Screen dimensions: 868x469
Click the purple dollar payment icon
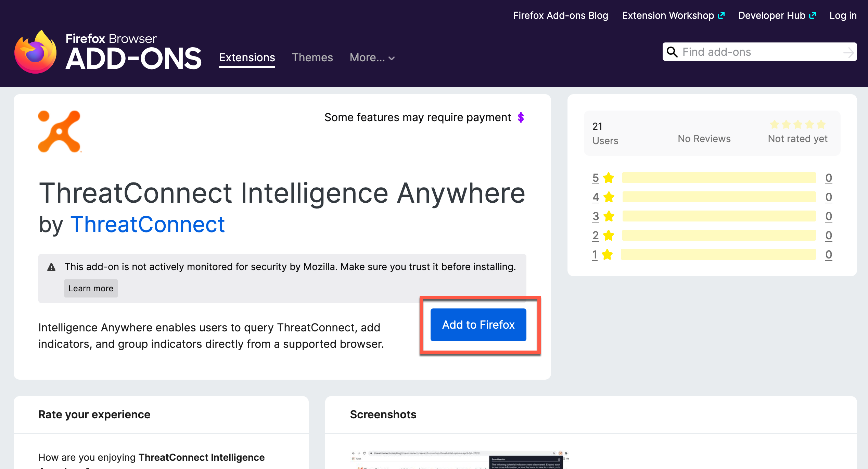521,117
